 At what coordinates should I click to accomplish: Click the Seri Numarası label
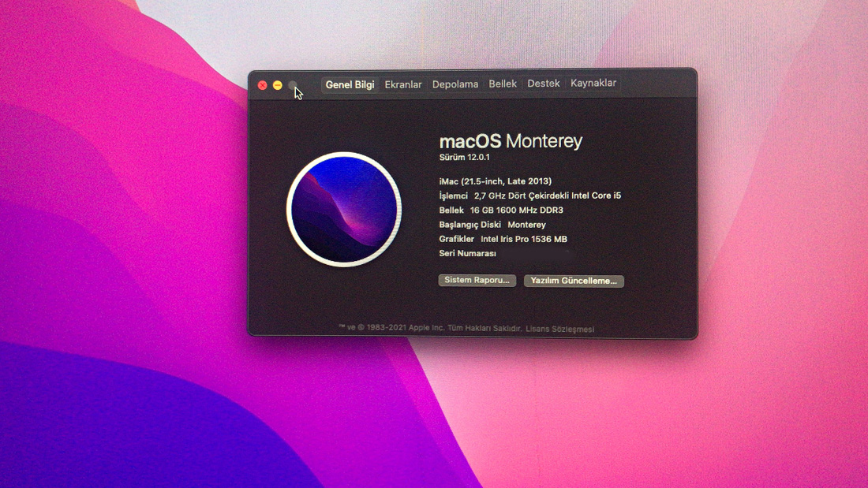[467, 253]
